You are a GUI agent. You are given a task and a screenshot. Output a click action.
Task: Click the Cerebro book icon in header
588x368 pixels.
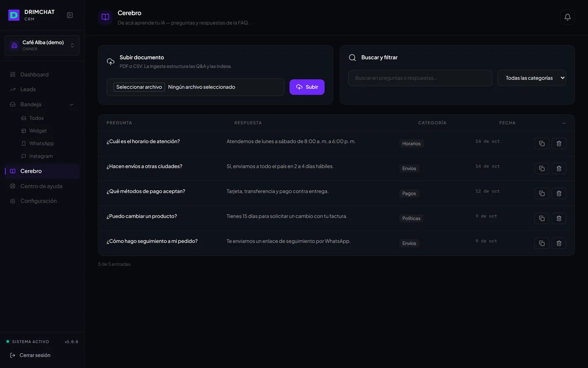click(105, 17)
